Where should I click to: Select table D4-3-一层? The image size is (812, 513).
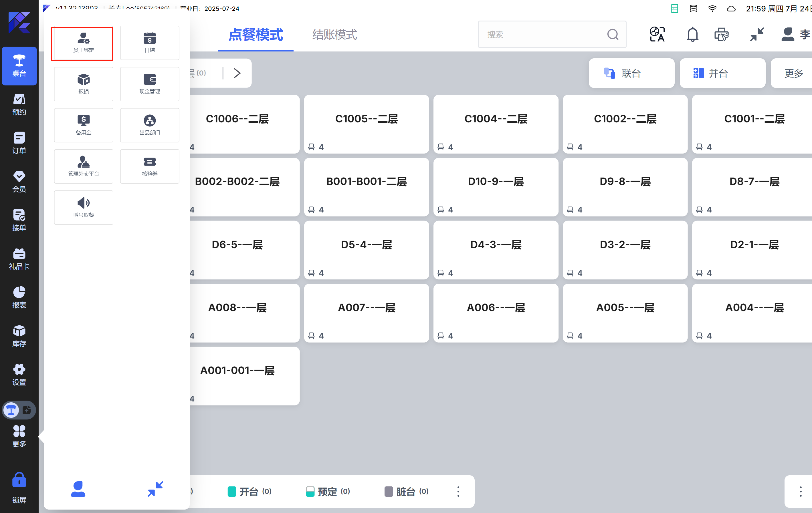pos(496,250)
